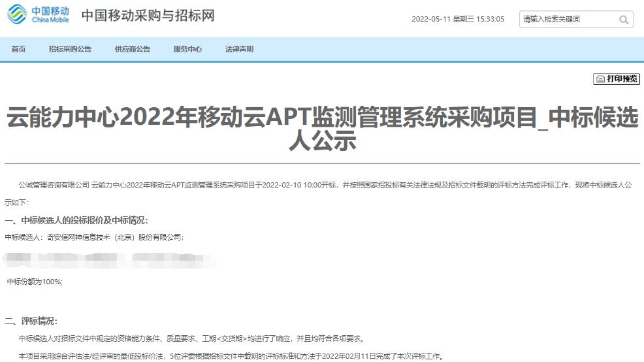The height and width of the screenshot is (362, 644).
Task: Open the 招标采购公告 menu item
Action: (x=70, y=49)
